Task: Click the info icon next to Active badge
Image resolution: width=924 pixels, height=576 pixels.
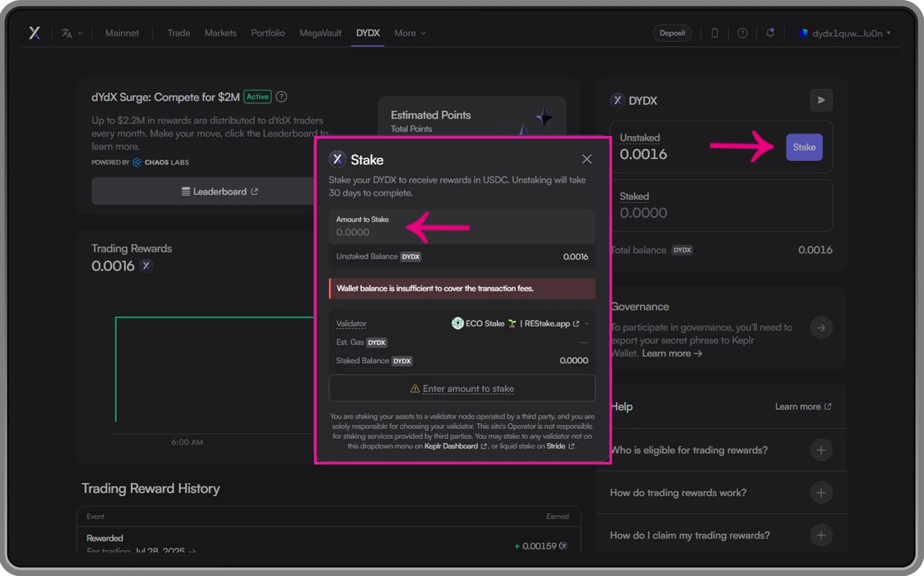Action: pyautogui.click(x=282, y=97)
